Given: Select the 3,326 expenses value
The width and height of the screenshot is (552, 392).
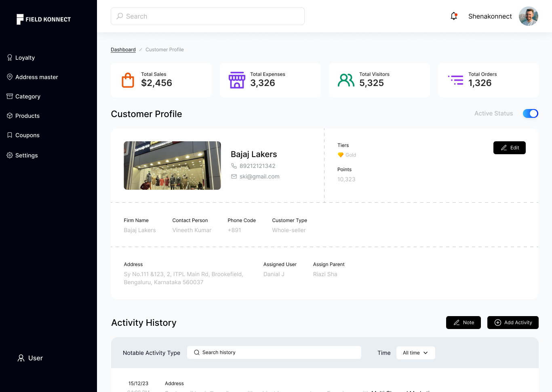Looking at the screenshot, I should (263, 83).
